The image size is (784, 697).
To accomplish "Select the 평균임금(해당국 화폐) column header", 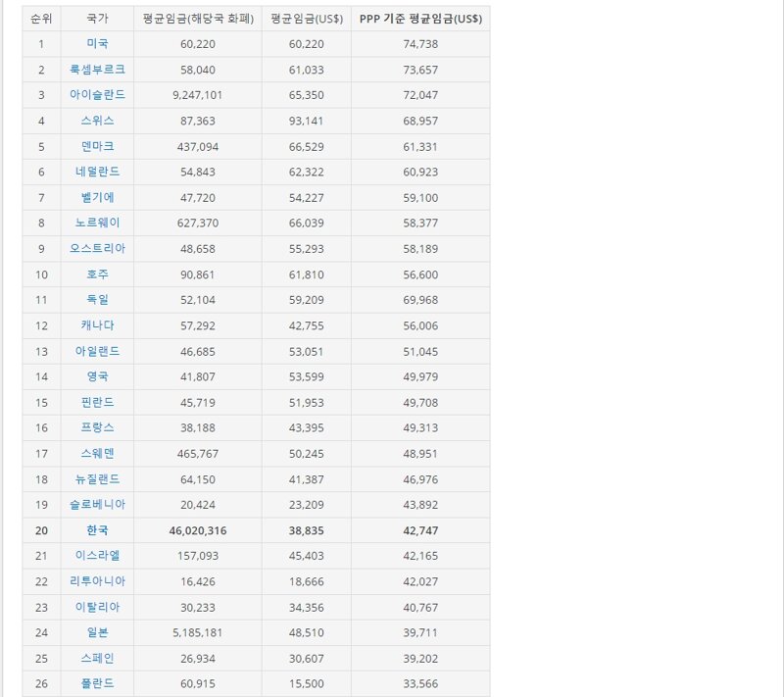I will (198, 19).
